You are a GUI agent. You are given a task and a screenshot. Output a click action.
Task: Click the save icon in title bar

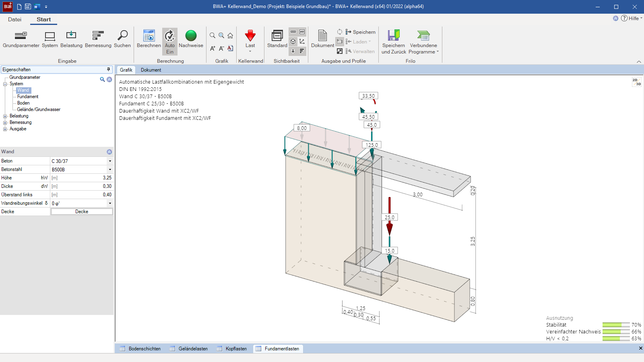click(x=28, y=6)
